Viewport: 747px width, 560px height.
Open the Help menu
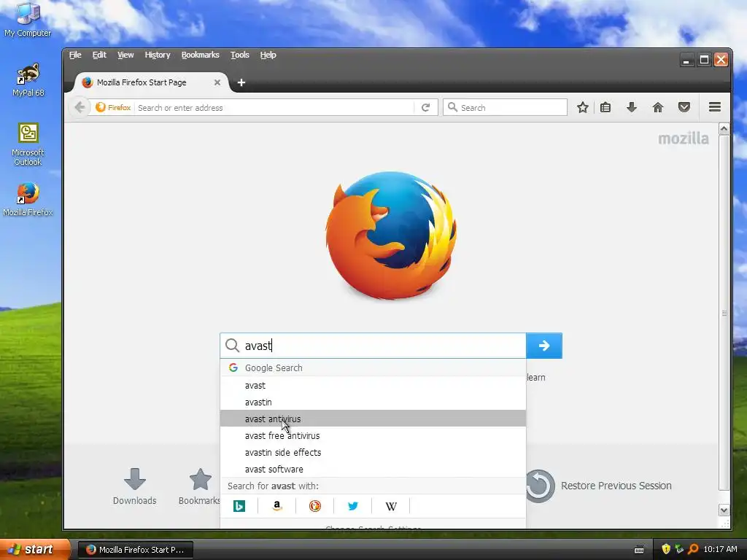[x=268, y=55]
